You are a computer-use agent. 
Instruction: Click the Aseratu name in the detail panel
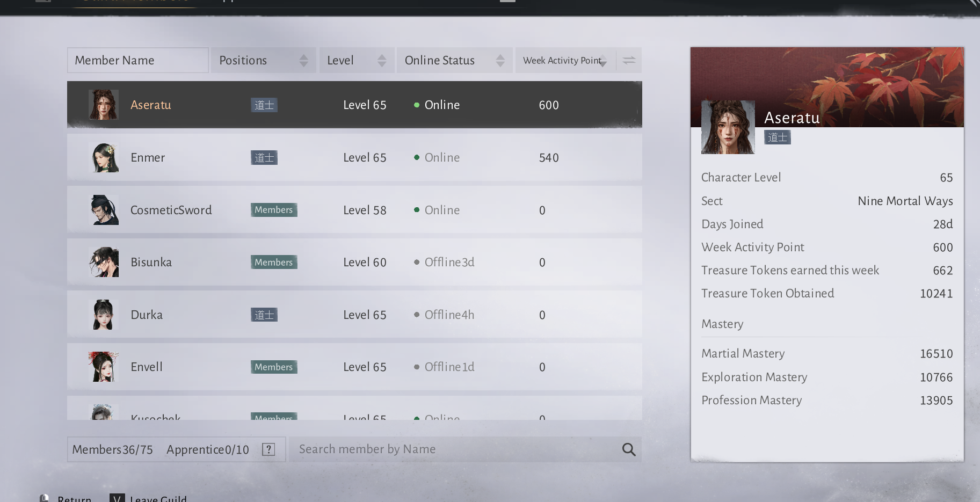pos(792,118)
